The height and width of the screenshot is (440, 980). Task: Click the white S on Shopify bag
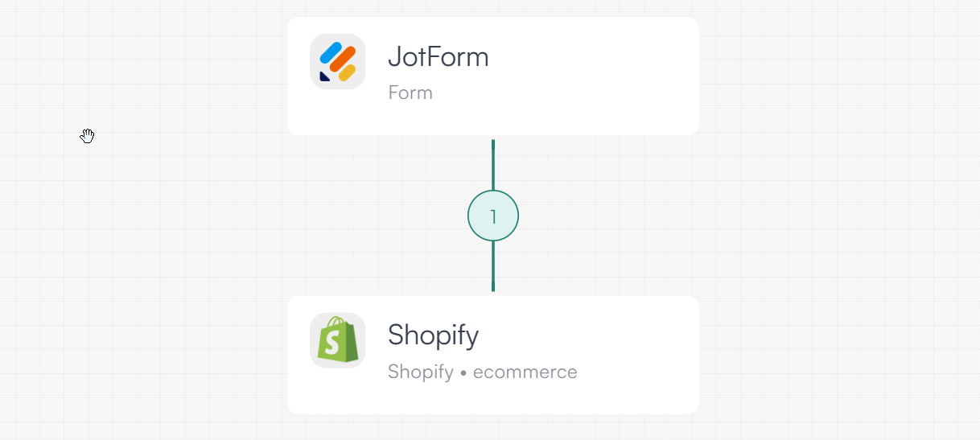coord(331,343)
